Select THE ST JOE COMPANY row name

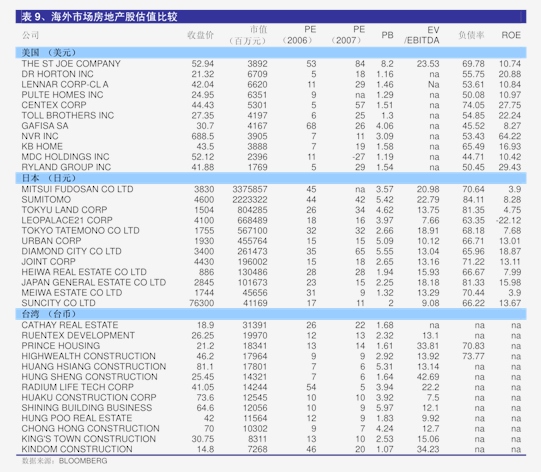[x=71, y=64]
